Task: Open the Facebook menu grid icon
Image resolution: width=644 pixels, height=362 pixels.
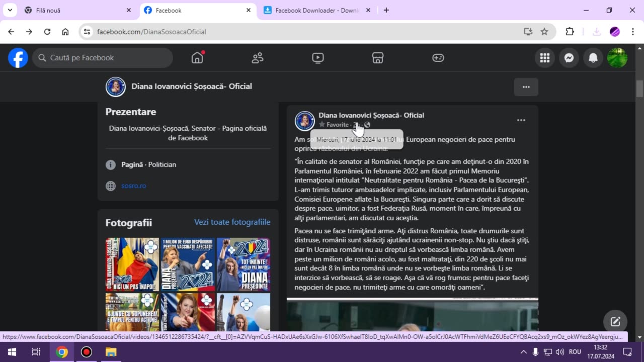Action: click(545, 58)
